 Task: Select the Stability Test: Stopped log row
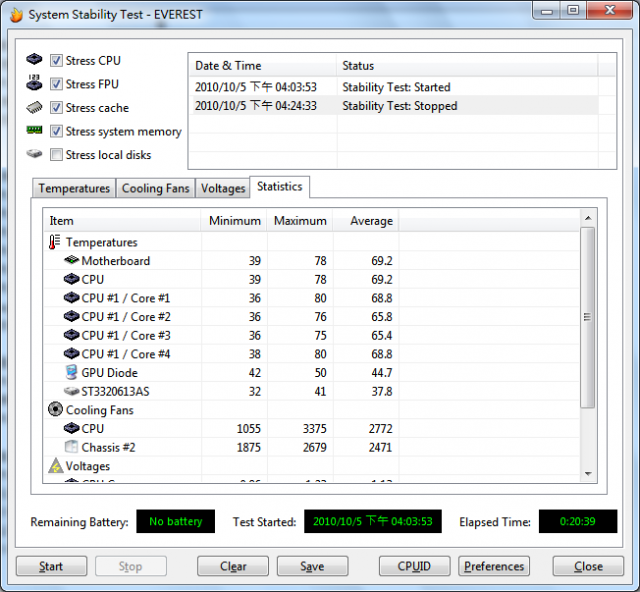point(394,106)
